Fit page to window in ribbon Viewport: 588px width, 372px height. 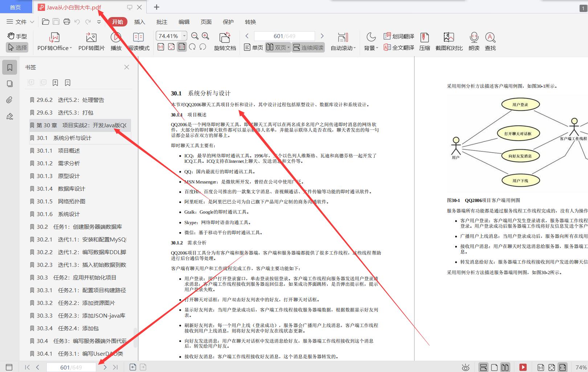[171, 47]
